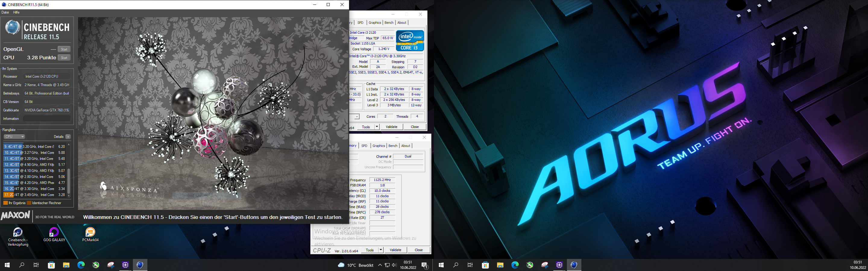
Task: Open File Explorer on left taskbar
Action: (66, 265)
